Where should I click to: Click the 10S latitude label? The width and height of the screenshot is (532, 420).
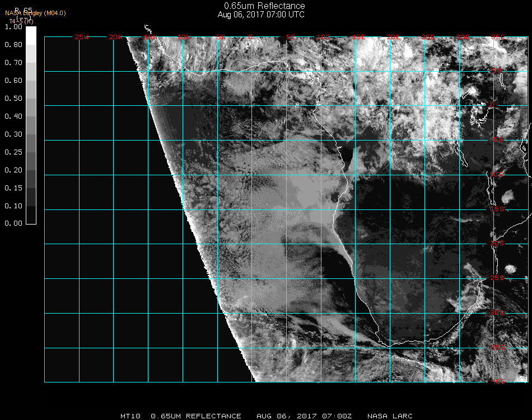(497, 174)
